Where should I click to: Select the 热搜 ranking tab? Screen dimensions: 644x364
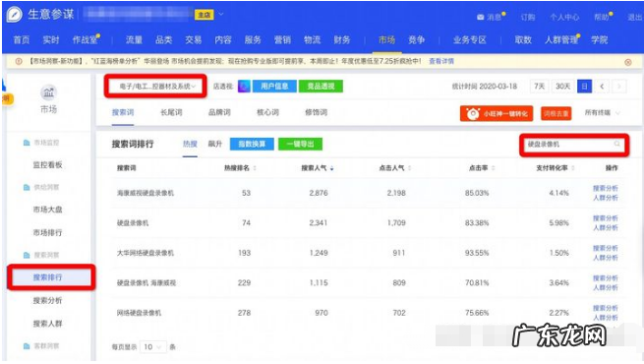[190, 144]
